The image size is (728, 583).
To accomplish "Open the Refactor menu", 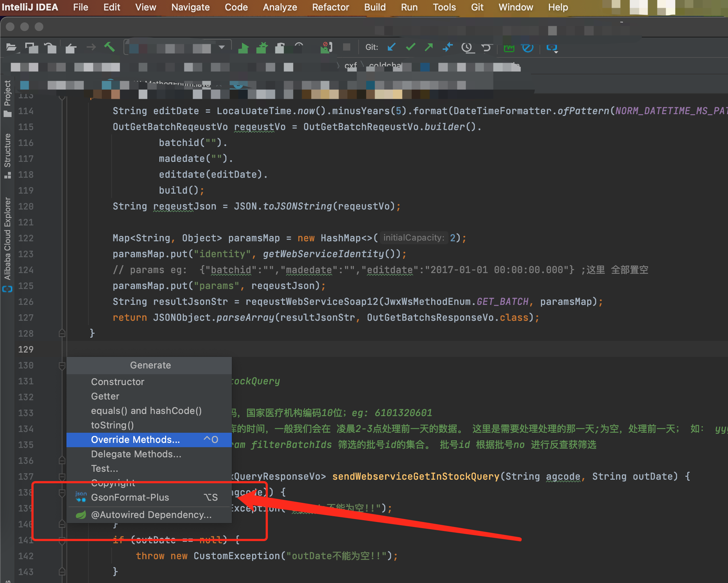I will (330, 7).
